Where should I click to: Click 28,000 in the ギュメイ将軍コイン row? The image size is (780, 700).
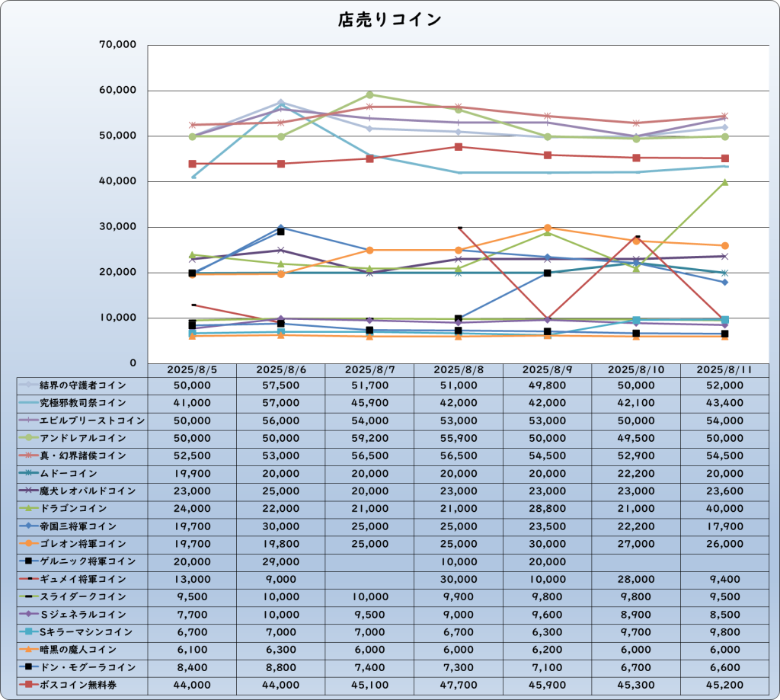[636, 580]
